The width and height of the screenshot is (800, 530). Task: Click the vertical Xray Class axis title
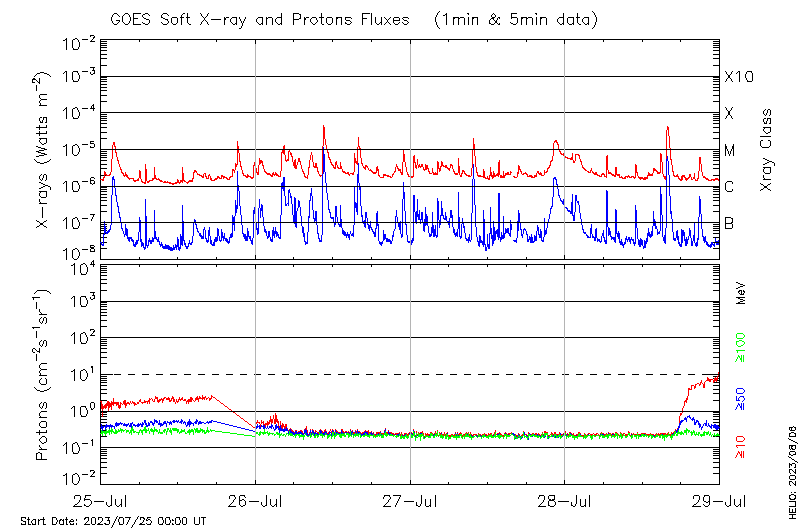(x=767, y=150)
